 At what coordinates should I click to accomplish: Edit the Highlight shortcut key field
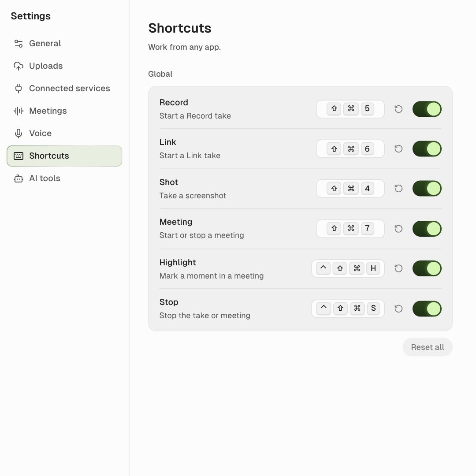348,268
